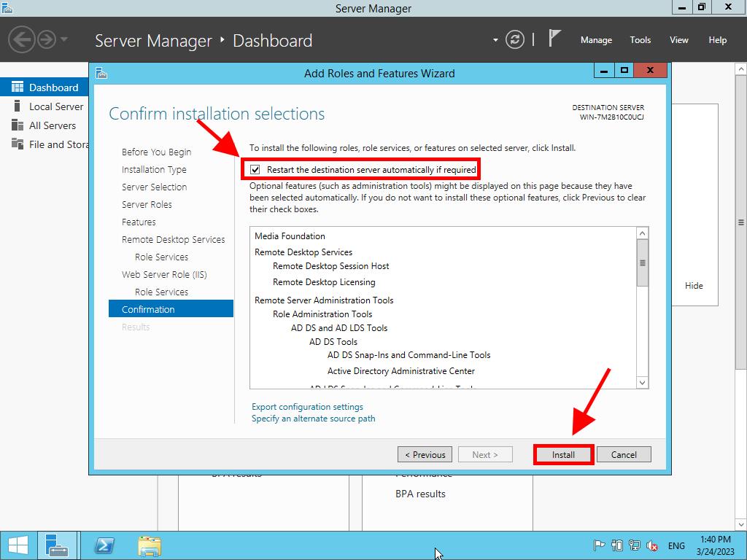This screenshot has width=747, height=560.
Task: Click the Refresh icon in the Server Manager header
Action: (514, 39)
